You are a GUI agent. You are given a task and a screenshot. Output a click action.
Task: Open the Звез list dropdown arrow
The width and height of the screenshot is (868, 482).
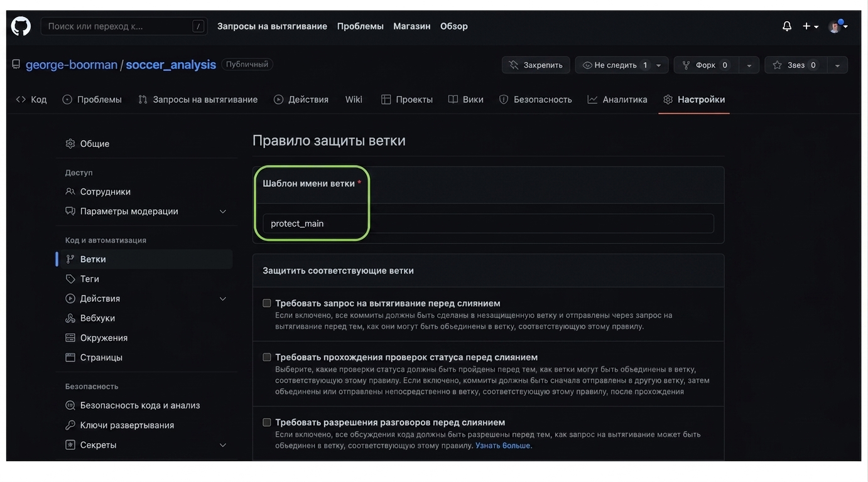(x=837, y=65)
